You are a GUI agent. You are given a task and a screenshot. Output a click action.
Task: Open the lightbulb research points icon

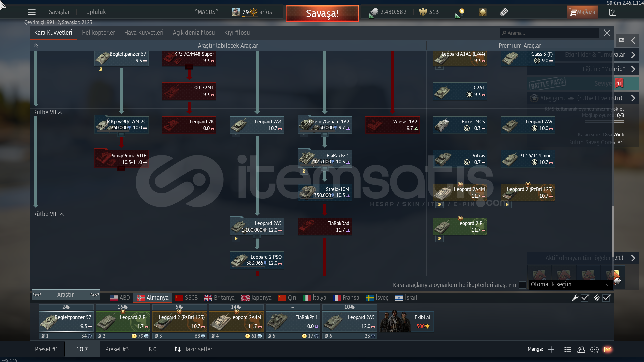pyautogui.click(x=460, y=13)
